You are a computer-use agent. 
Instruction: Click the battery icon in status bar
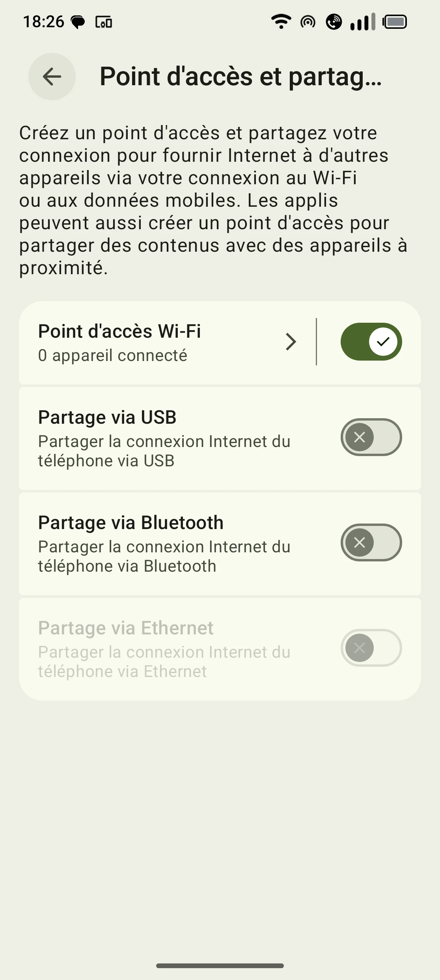pos(395,22)
